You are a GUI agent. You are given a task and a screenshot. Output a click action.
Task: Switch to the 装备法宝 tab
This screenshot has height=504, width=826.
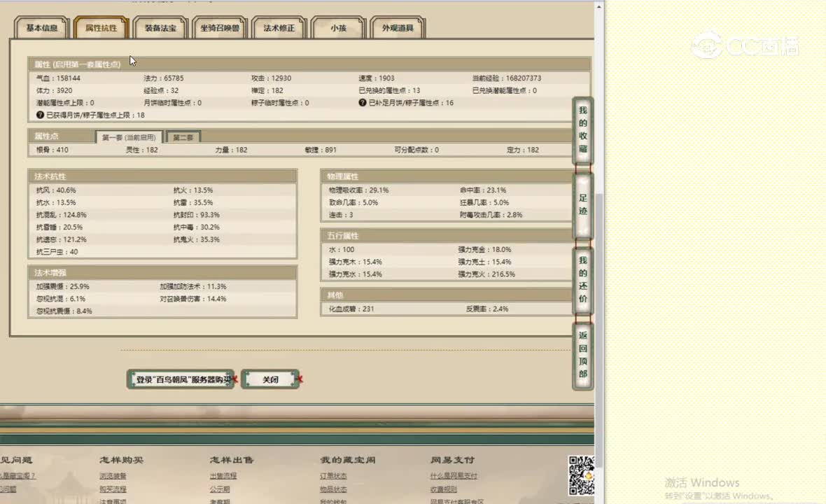(x=161, y=28)
